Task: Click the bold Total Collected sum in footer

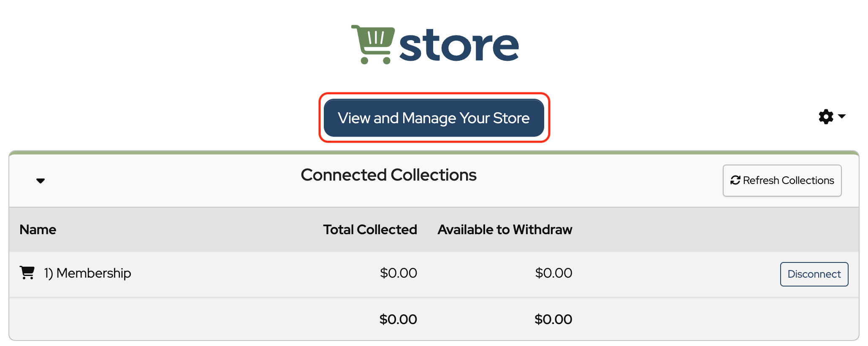Action: [x=398, y=319]
